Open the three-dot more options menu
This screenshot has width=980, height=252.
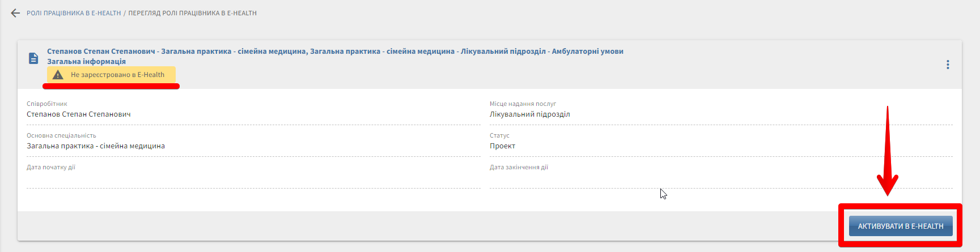pos(947,65)
